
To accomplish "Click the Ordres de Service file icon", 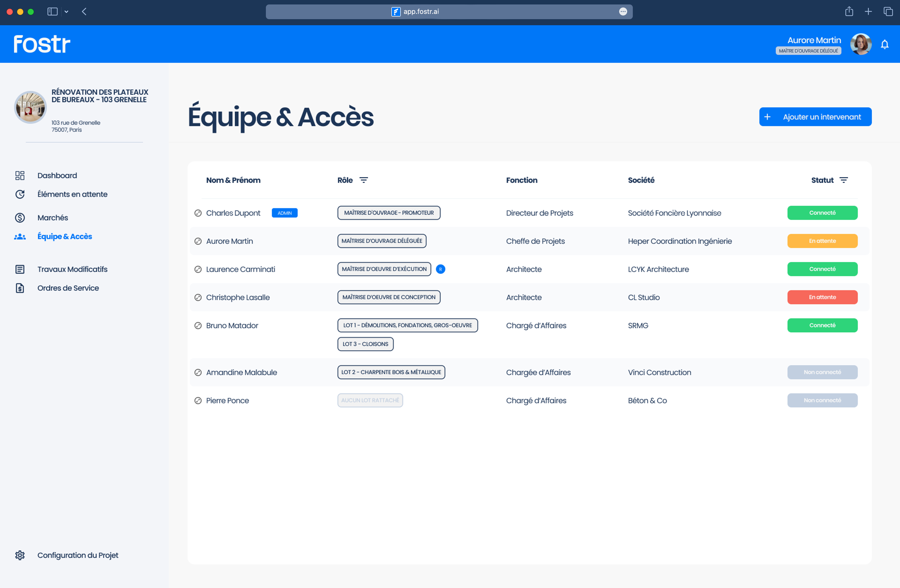I will pos(20,288).
